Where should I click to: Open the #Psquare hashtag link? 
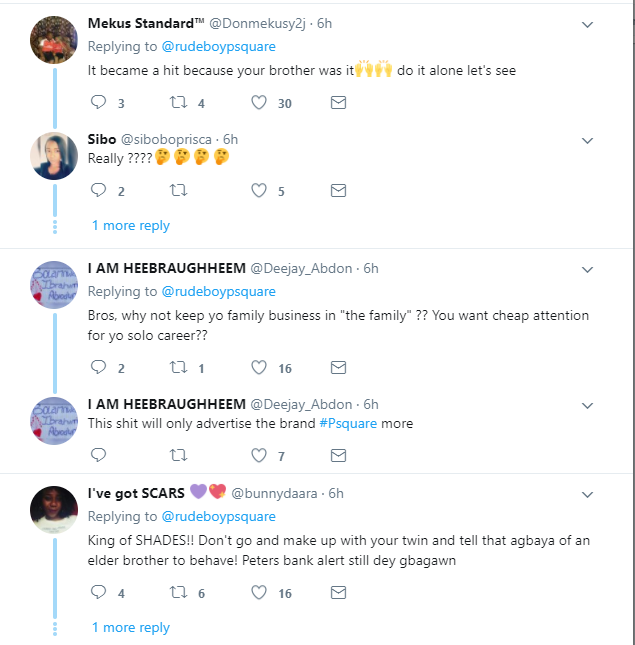click(350, 424)
